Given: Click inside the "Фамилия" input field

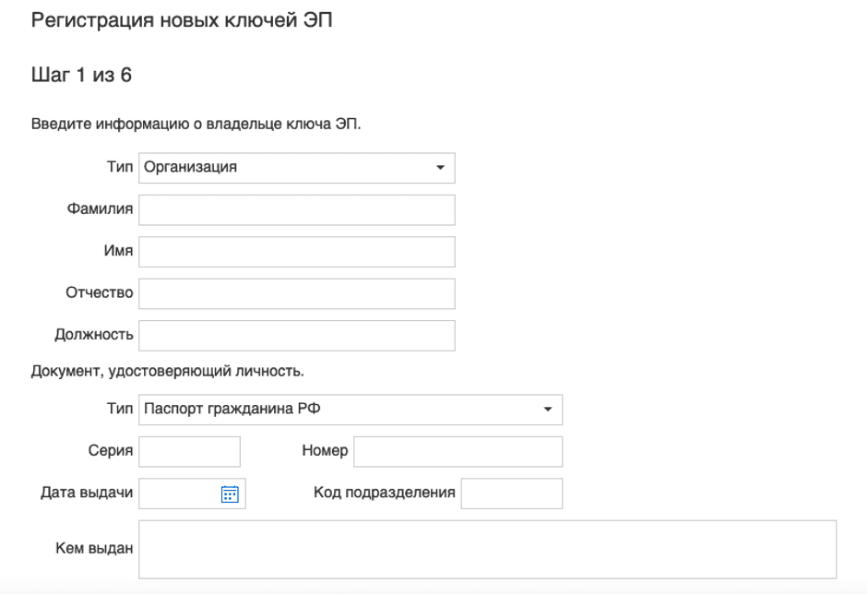Looking at the screenshot, I should coord(295,209).
